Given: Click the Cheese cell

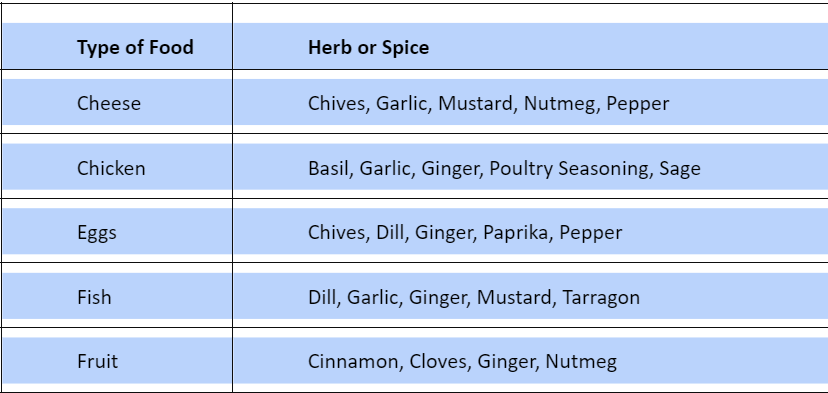Looking at the screenshot, I should [x=117, y=101].
